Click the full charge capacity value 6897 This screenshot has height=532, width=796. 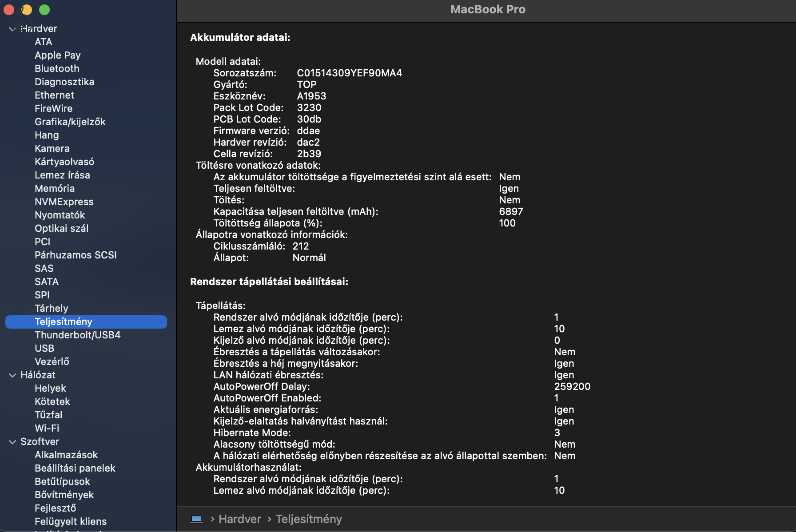[x=511, y=211]
